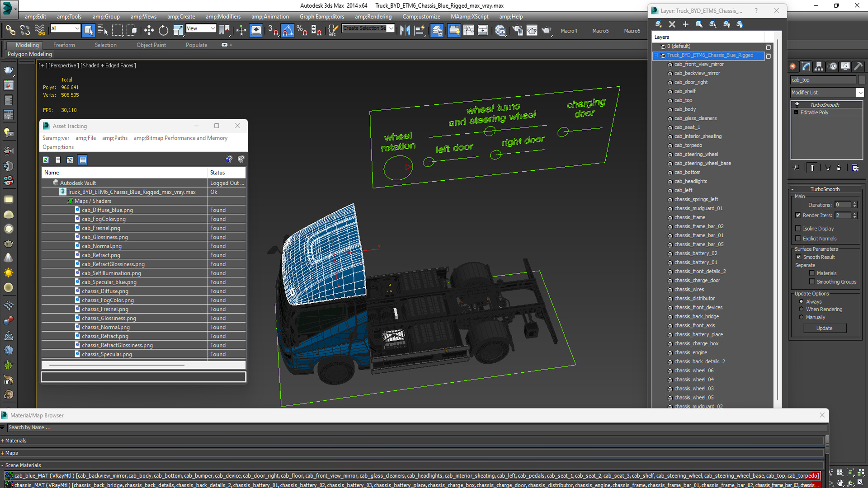Open Select by Name tool
This screenshot has height=488, width=868.
[x=103, y=30]
